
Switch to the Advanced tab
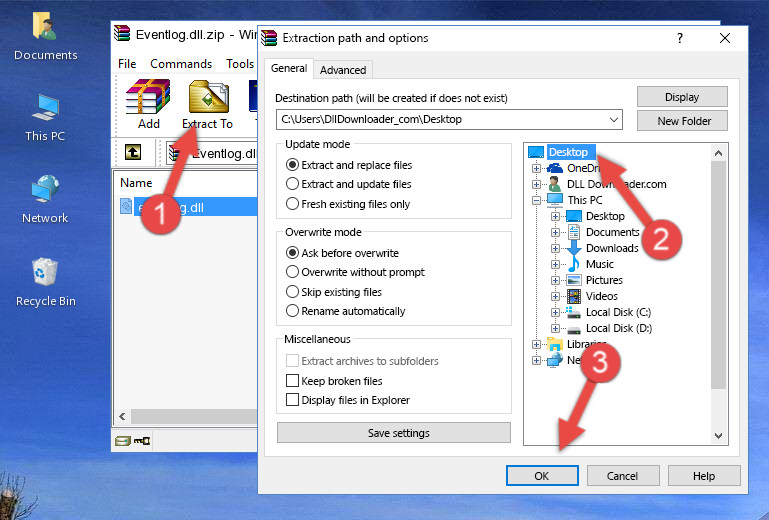(343, 70)
